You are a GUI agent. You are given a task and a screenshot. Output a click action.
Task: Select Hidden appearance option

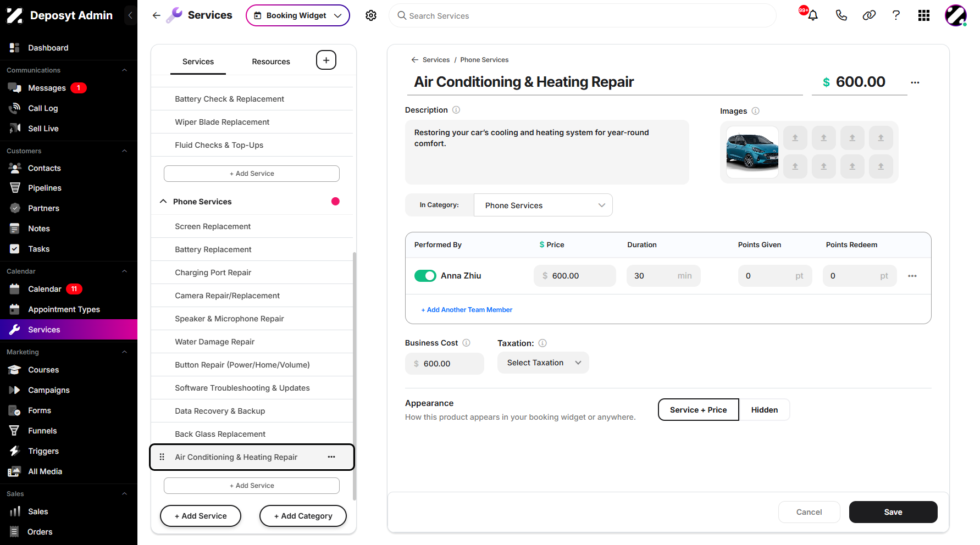[765, 410]
